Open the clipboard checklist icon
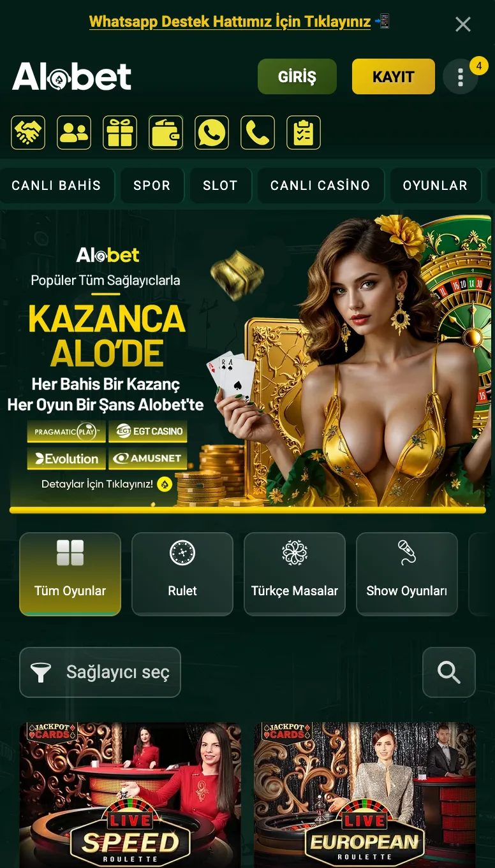Viewport: 495px width, 868px height. 304,133
